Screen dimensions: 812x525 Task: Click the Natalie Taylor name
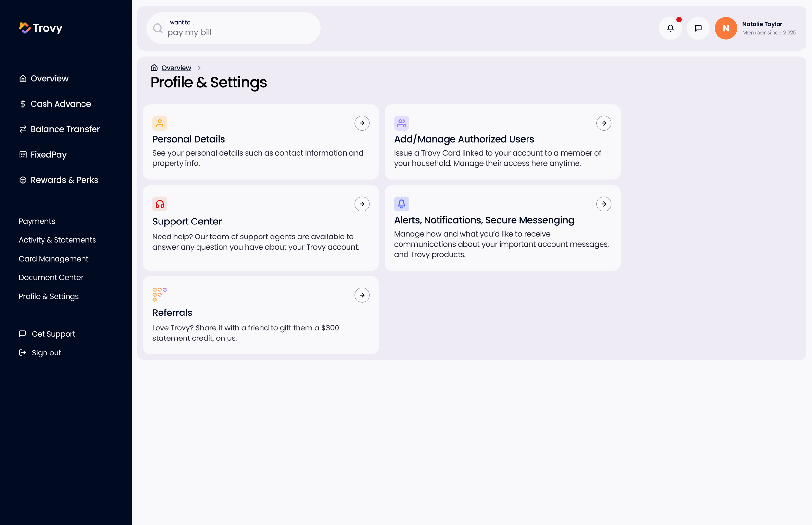click(762, 24)
